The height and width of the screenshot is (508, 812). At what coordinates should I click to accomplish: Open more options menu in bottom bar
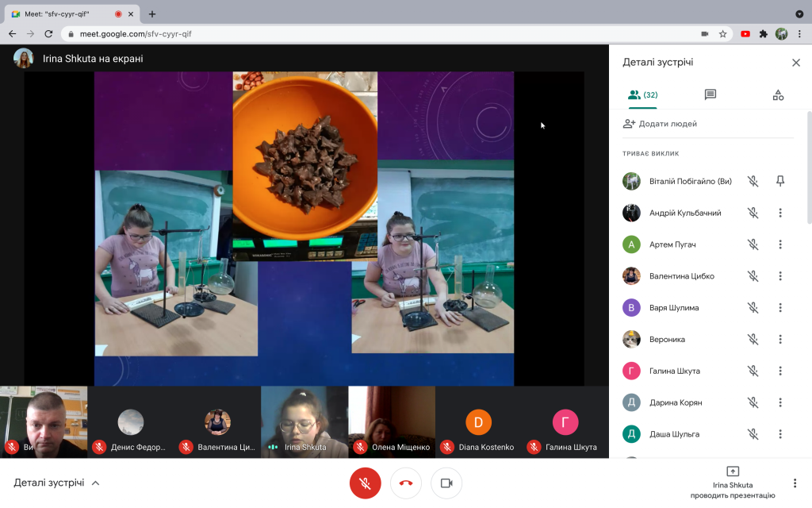click(x=795, y=483)
